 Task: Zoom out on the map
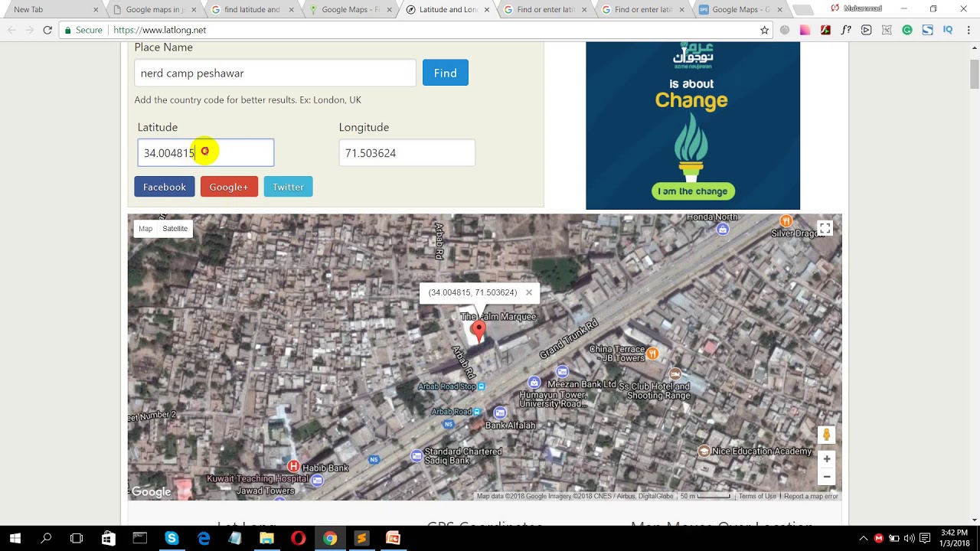click(826, 477)
